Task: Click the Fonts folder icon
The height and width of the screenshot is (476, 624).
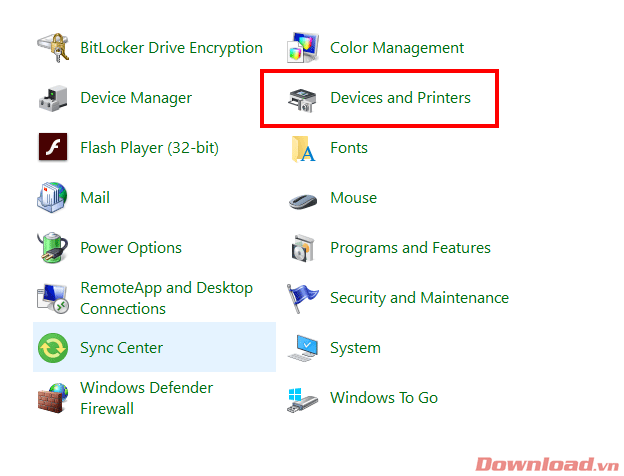Action: click(x=303, y=149)
